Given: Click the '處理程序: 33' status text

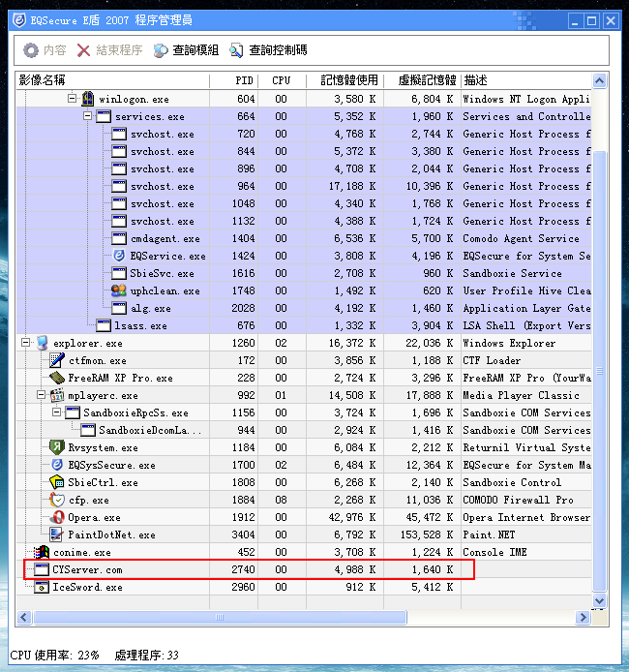Looking at the screenshot, I should (x=146, y=655).
